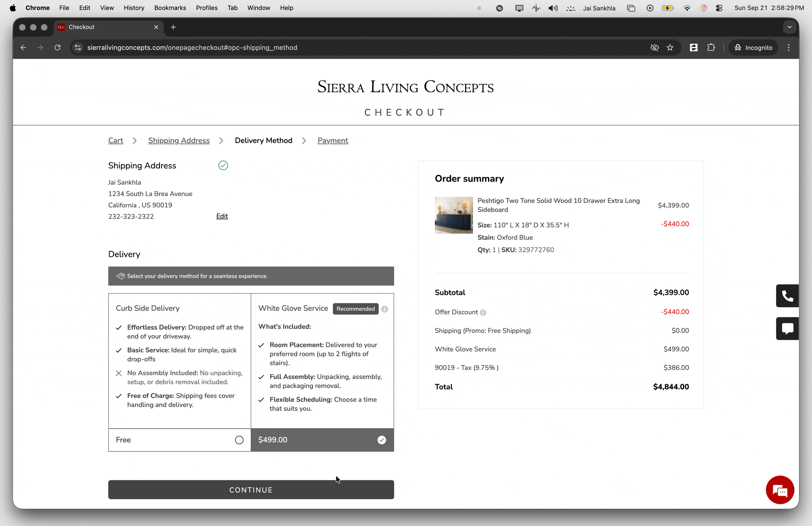812x526 pixels.
Task: Open the message side widget below the phone icon
Action: 787,328
